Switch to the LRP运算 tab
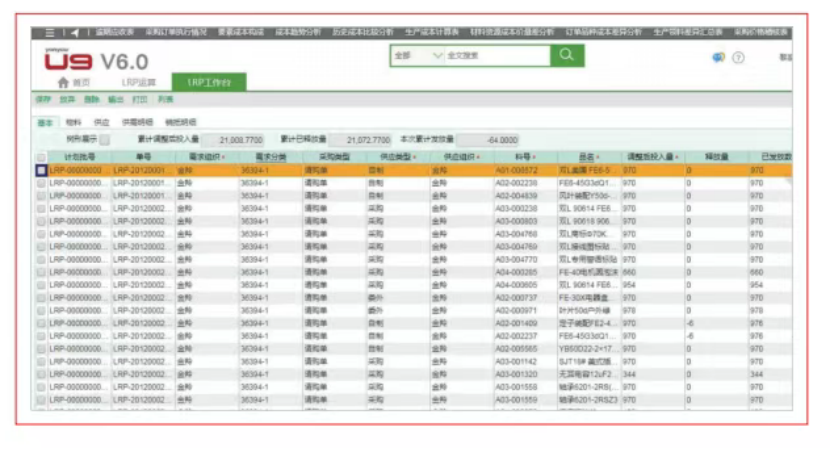The image size is (831, 449). point(139,83)
